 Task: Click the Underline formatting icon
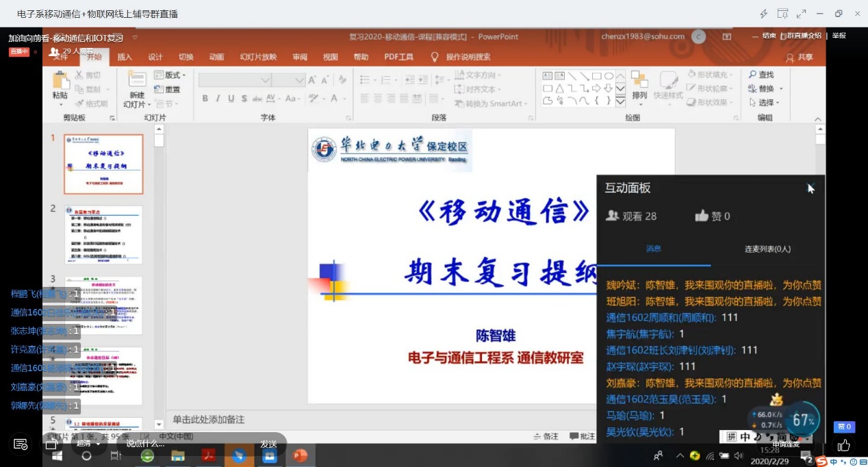[x=231, y=99]
